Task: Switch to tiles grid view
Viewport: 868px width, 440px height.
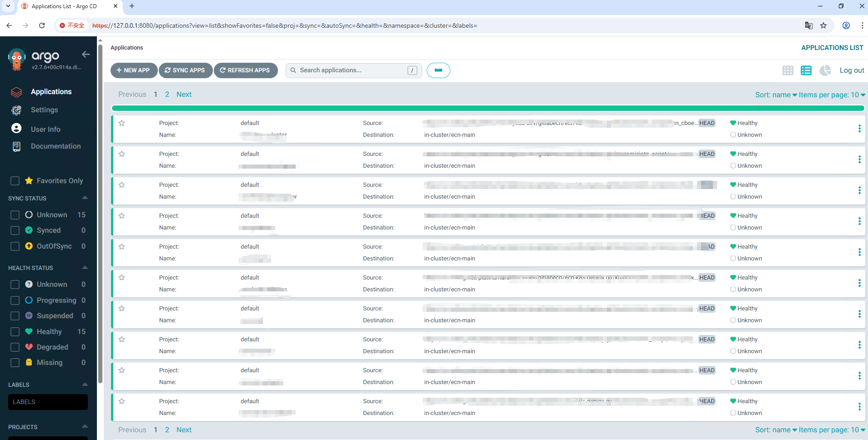Action: (788, 70)
